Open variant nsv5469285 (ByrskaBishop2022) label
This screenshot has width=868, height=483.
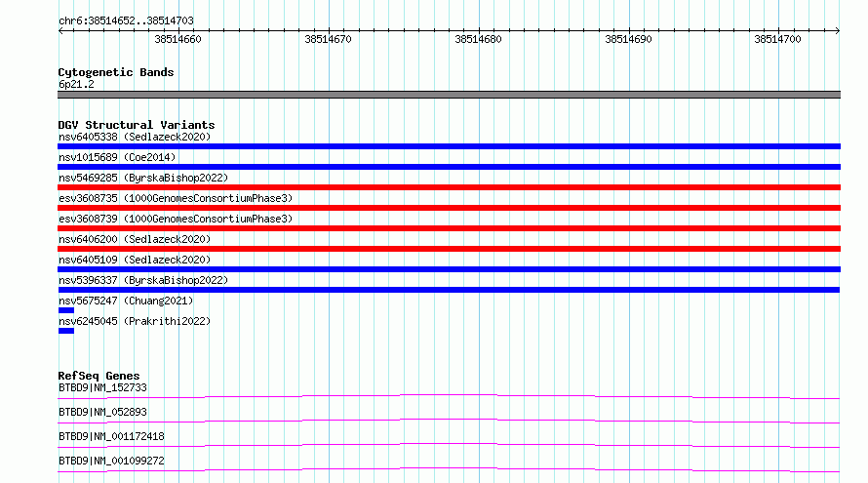tap(143, 178)
